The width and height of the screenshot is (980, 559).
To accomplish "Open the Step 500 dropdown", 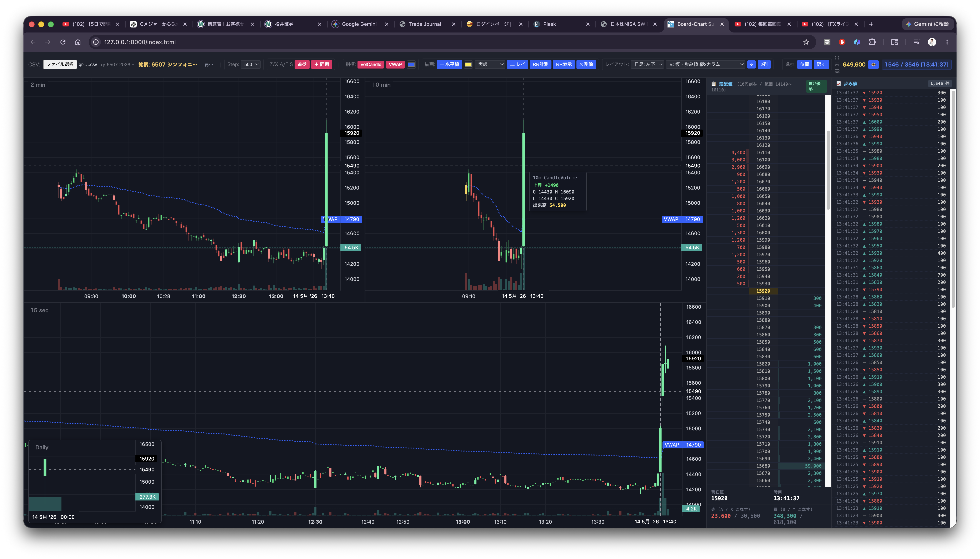I will coord(251,65).
